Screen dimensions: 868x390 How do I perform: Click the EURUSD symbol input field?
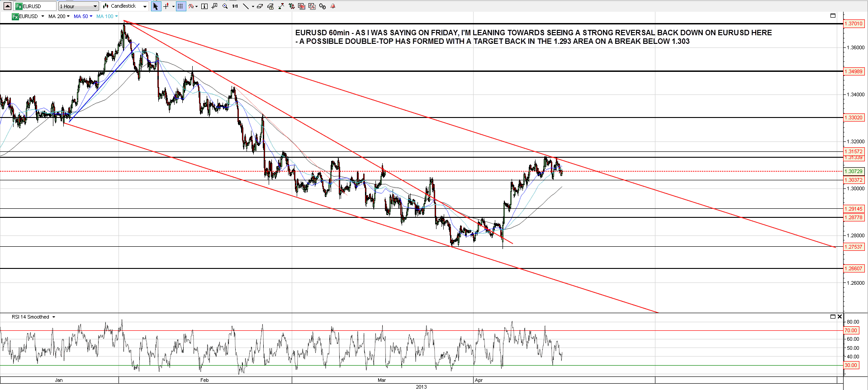[x=35, y=6]
